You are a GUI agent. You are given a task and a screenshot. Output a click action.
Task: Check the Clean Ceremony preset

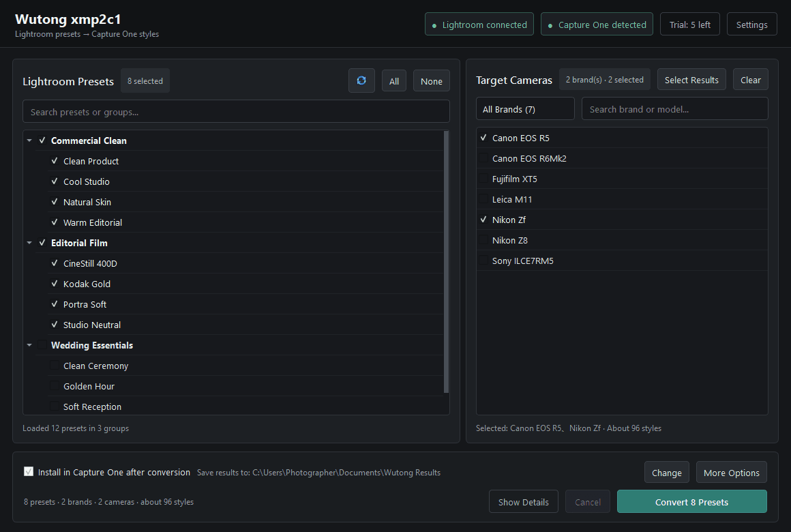(55, 366)
